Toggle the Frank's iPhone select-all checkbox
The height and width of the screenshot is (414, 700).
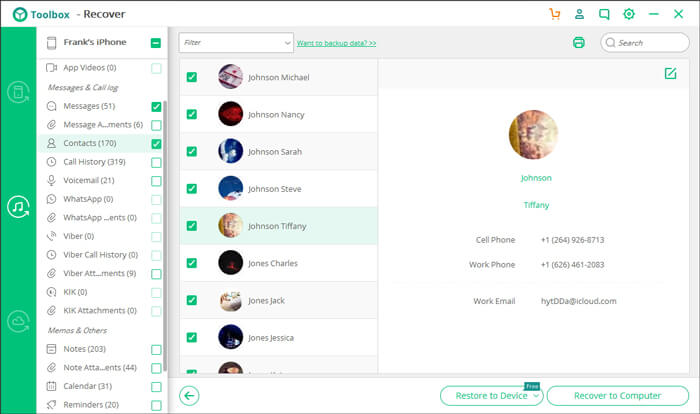click(155, 43)
